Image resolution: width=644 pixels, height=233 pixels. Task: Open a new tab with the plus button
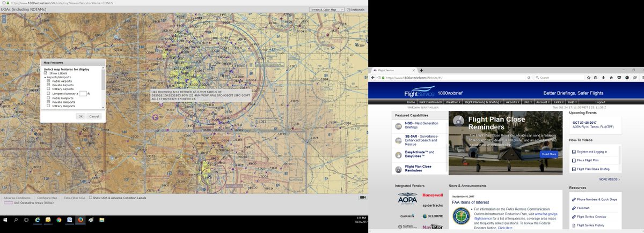pos(422,70)
